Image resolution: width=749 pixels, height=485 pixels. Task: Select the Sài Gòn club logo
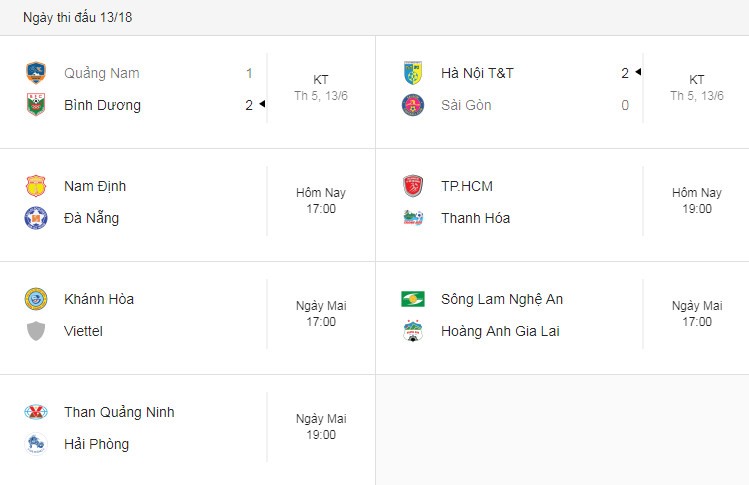(x=413, y=105)
